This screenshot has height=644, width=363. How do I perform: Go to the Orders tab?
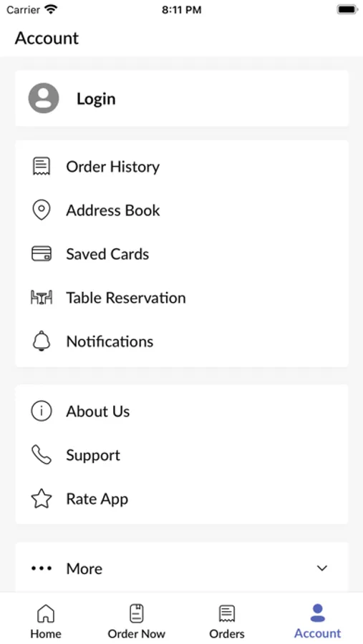[x=227, y=621]
